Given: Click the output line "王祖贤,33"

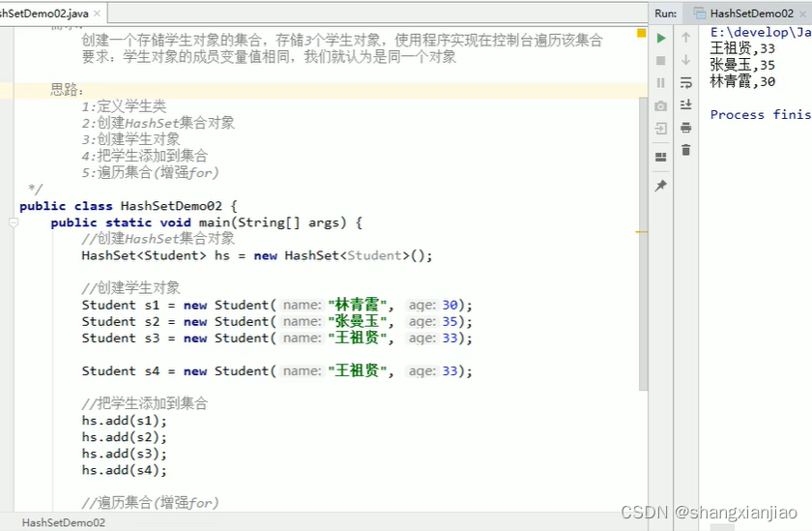Looking at the screenshot, I should [x=742, y=48].
